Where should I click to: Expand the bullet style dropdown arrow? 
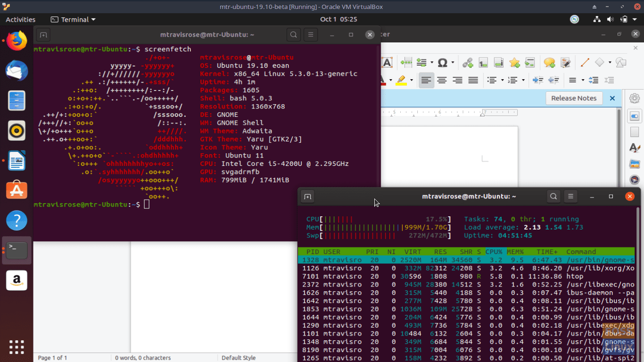502,80
